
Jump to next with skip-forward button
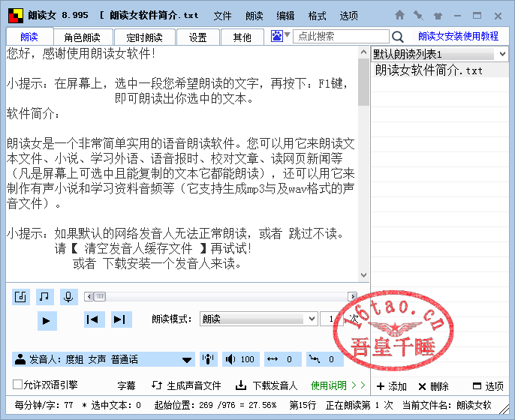[121, 319]
